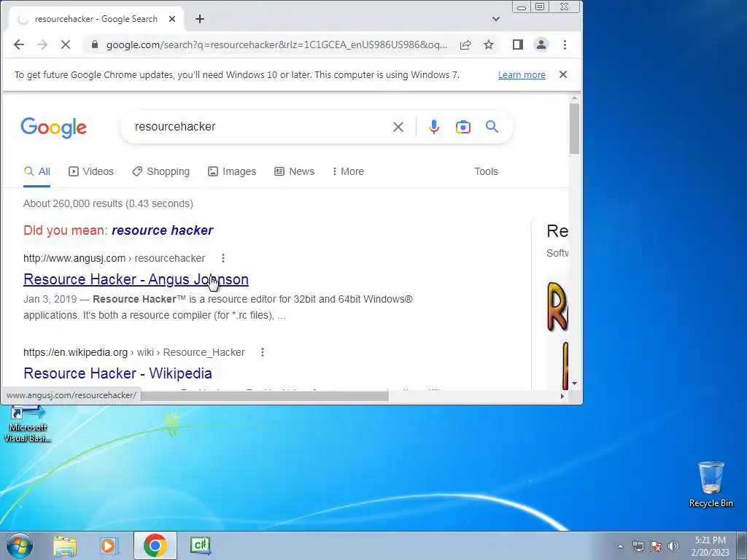This screenshot has height=560, width=747.
Task: Start voice search with the microphone
Action: click(433, 127)
